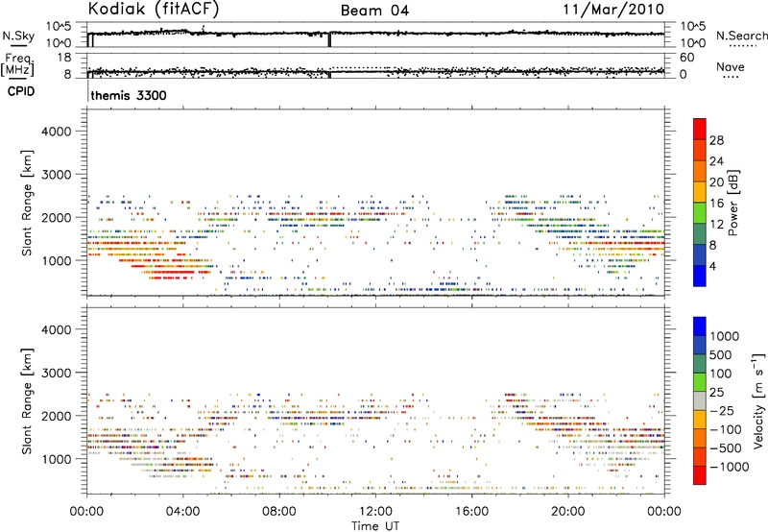Click the '08:00' time tick label
This screenshot has height=532, width=768.
(279, 512)
